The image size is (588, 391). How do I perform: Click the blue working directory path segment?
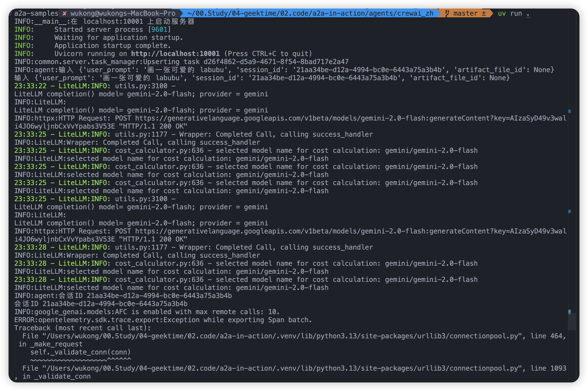tap(310, 14)
